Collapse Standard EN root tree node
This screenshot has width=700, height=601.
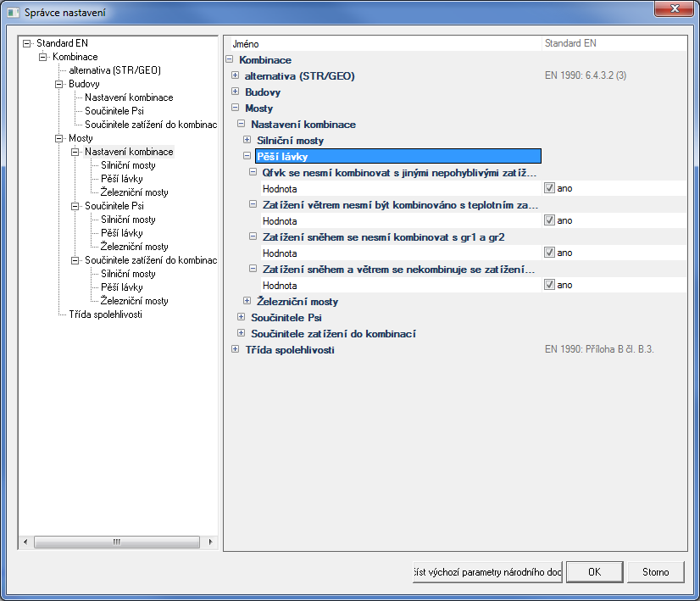[27, 44]
